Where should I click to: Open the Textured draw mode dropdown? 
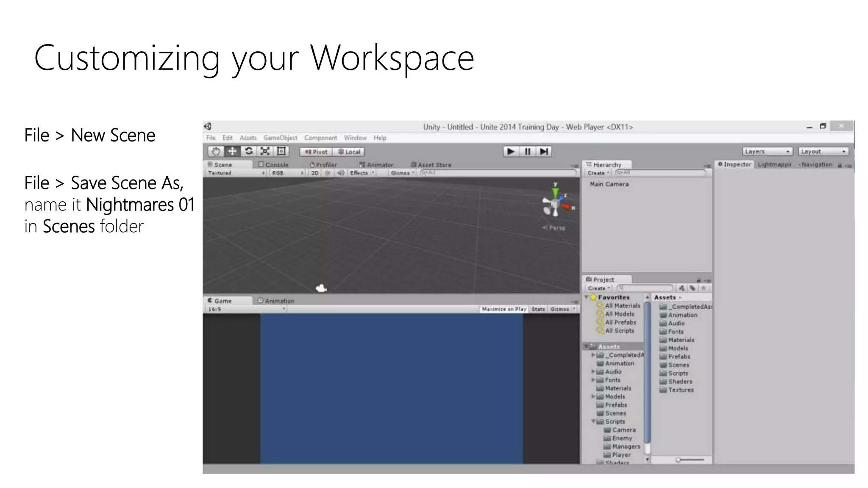(236, 173)
